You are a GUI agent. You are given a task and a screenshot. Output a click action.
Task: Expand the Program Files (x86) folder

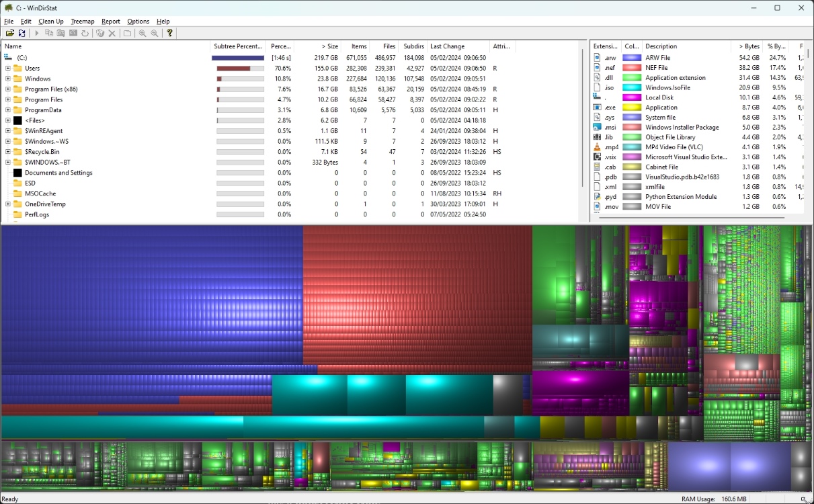pos(8,89)
